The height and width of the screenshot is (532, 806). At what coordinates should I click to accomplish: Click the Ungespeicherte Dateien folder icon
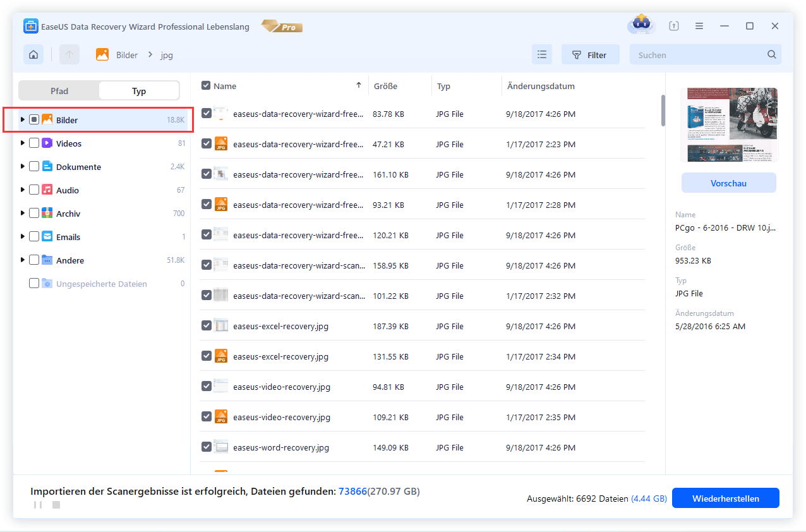[47, 284]
